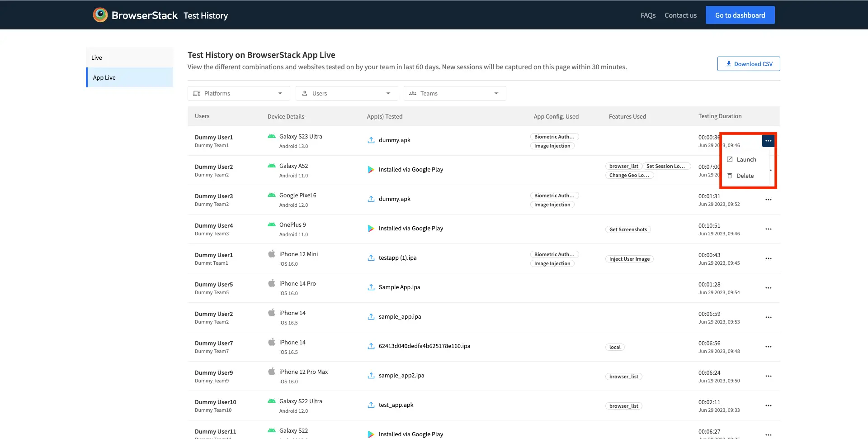Open three-dot menu for iPhone 12 Mini row
Screen dimensions: 868x439
click(x=768, y=258)
